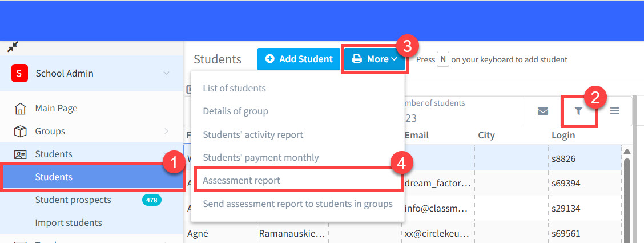Open the envelope email icon
Viewport: 644px width, 243px height.
pyautogui.click(x=543, y=111)
